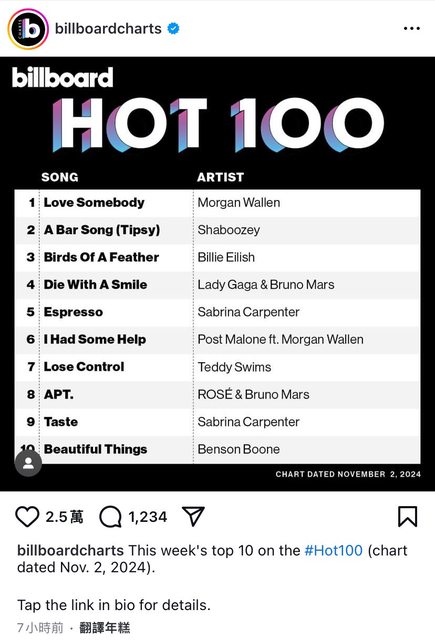Viewport: 435px width, 640px height.
Task: Like the post with the heart icon
Action: pyautogui.click(x=27, y=517)
